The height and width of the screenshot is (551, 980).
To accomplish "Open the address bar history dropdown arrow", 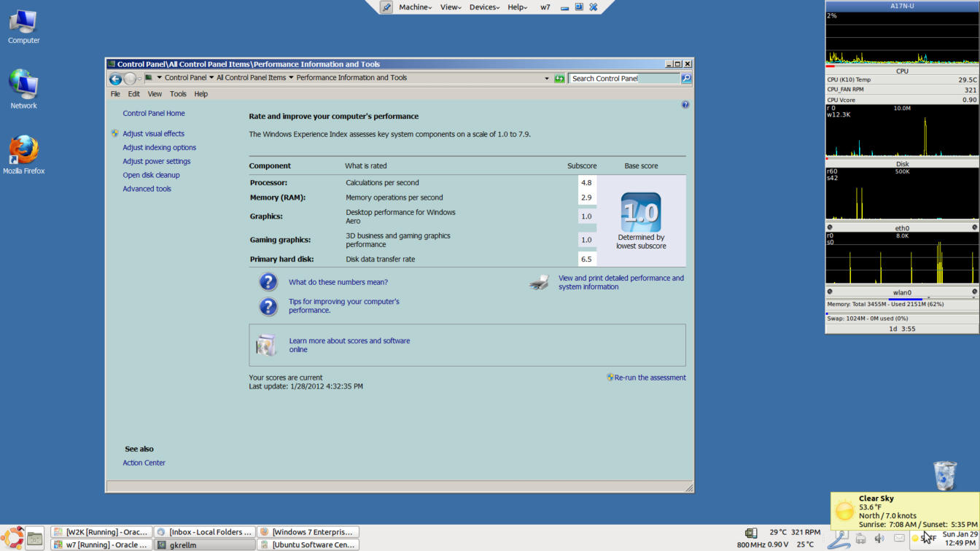I will [x=547, y=78].
